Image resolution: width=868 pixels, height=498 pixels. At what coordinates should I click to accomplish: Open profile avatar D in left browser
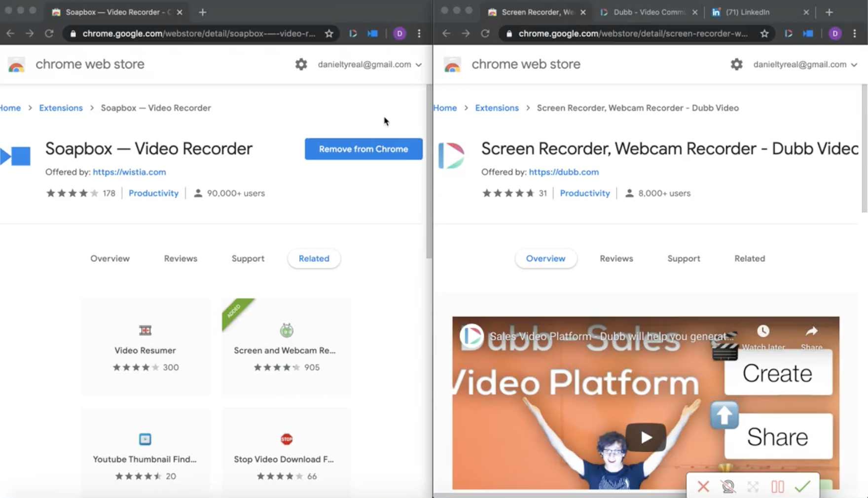coord(399,34)
